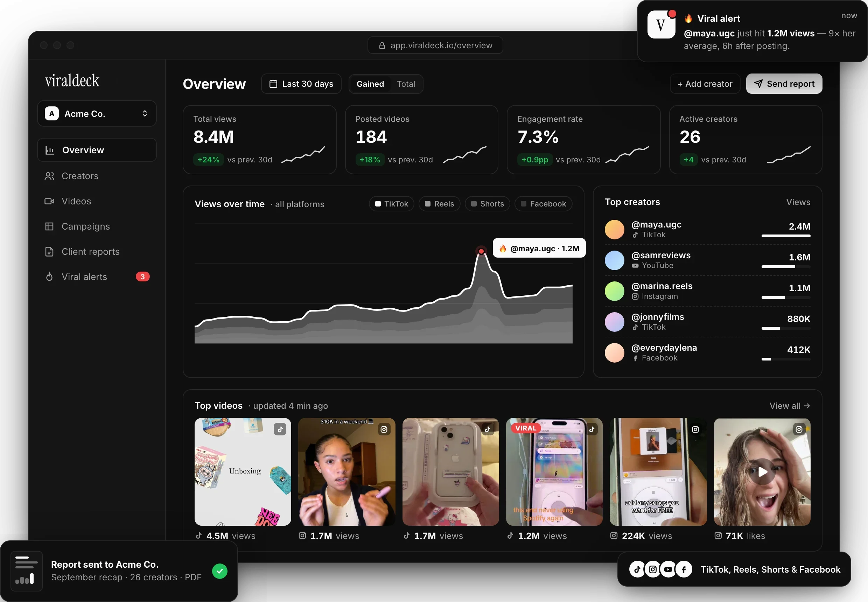Switch to the Total view
Viewport: 868px width, 602px height.
pyautogui.click(x=406, y=84)
